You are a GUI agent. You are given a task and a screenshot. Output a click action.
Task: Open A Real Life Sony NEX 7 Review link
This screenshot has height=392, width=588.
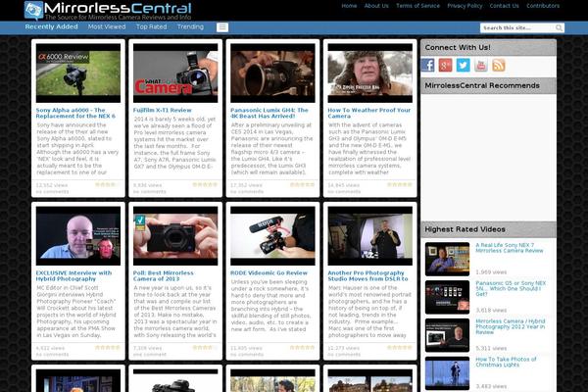[x=509, y=248]
